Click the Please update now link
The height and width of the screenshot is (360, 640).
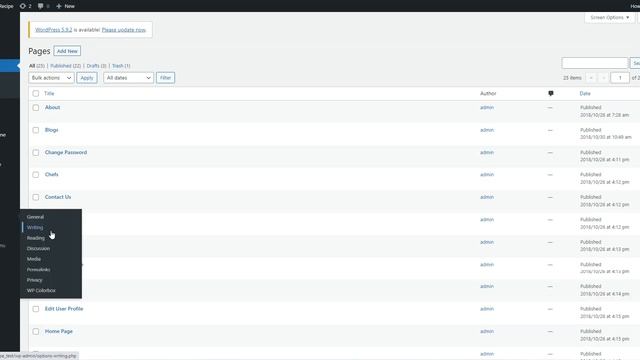(124, 30)
